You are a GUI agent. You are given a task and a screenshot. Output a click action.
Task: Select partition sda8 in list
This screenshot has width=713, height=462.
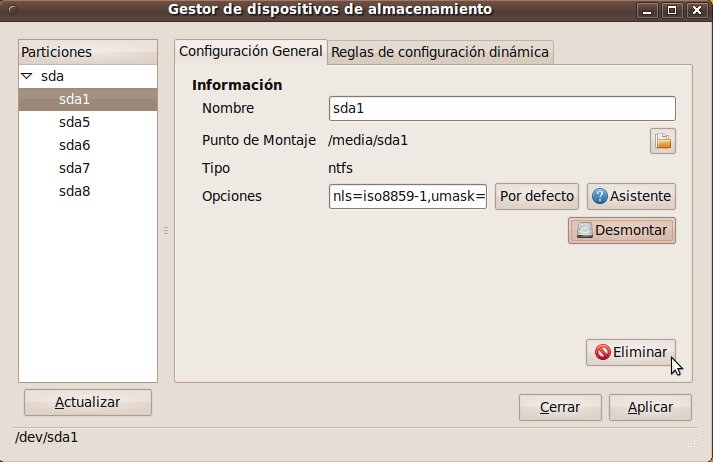(88, 191)
